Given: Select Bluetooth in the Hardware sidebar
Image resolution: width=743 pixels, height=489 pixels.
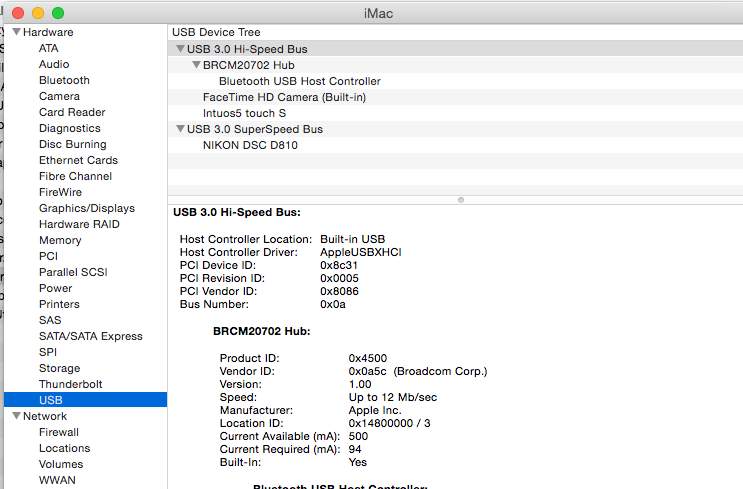Looking at the screenshot, I should tap(64, 80).
